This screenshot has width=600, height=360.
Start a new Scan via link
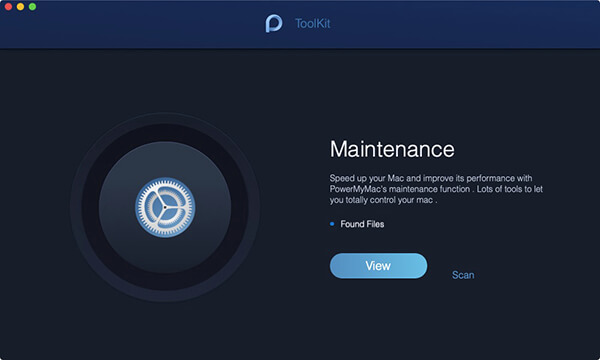click(463, 275)
